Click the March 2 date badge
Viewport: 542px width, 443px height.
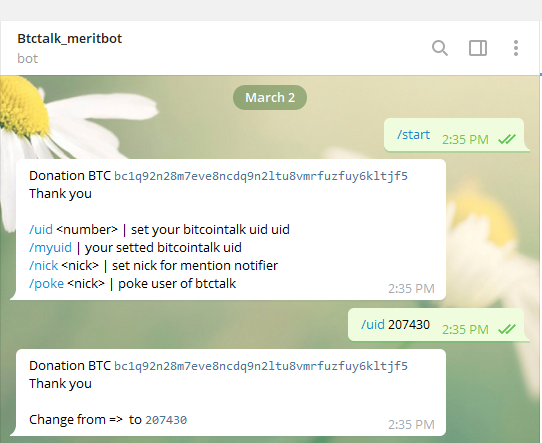[270, 97]
